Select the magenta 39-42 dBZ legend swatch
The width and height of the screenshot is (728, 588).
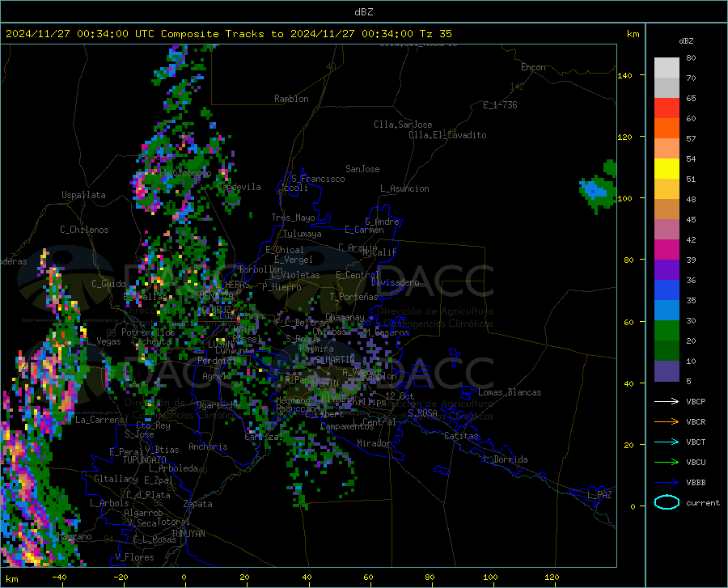click(x=667, y=250)
